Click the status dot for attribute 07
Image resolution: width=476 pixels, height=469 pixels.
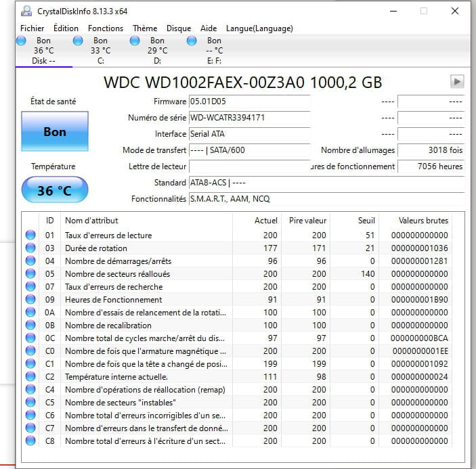[30, 286]
